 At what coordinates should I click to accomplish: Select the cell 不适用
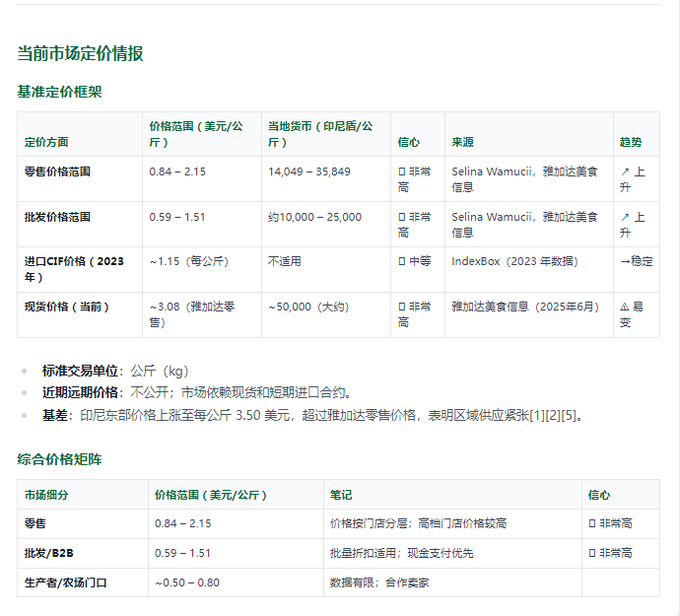click(285, 261)
